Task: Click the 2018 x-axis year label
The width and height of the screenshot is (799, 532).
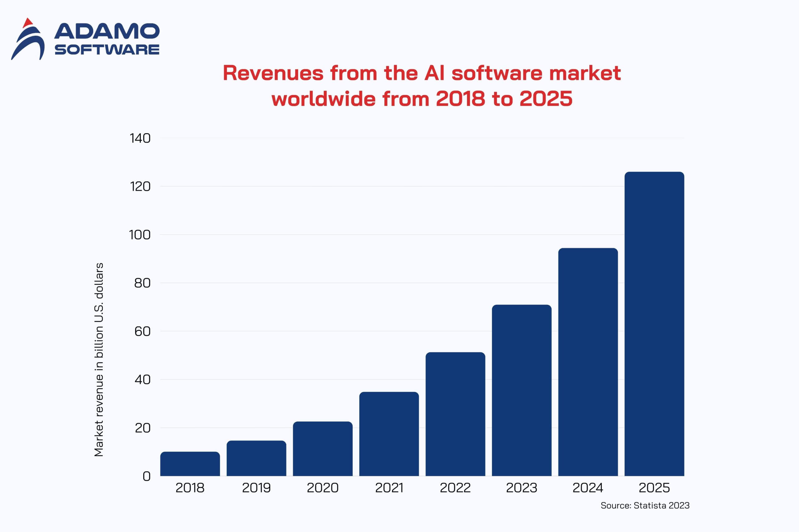Action: pyautogui.click(x=190, y=488)
